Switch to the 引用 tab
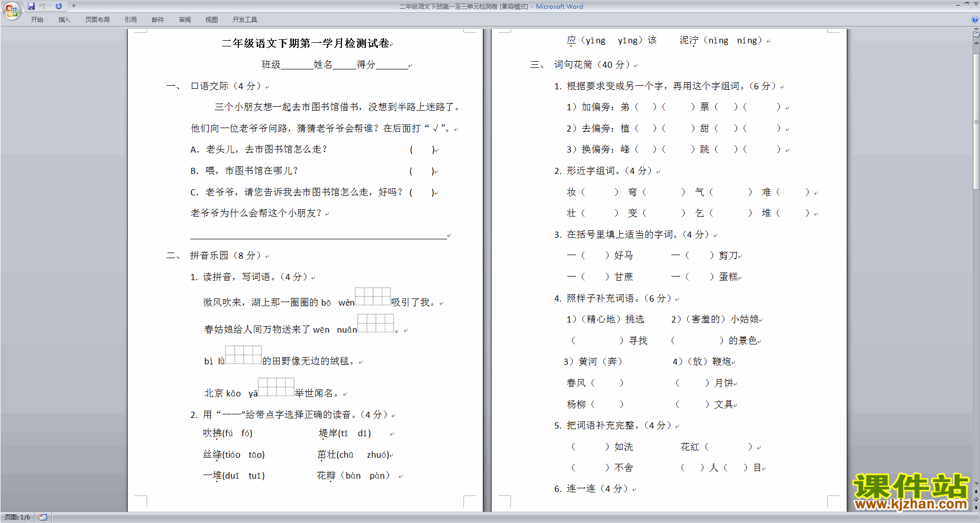Screen dimensions: 980x523 coord(130,19)
